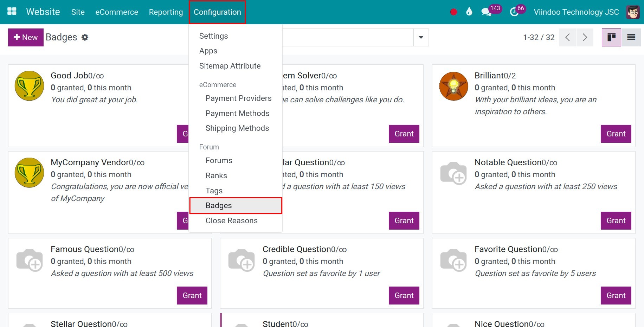This screenshot has width=644, height=327.
Task: Open the eCommerce menu
Action: click(117, 12)
